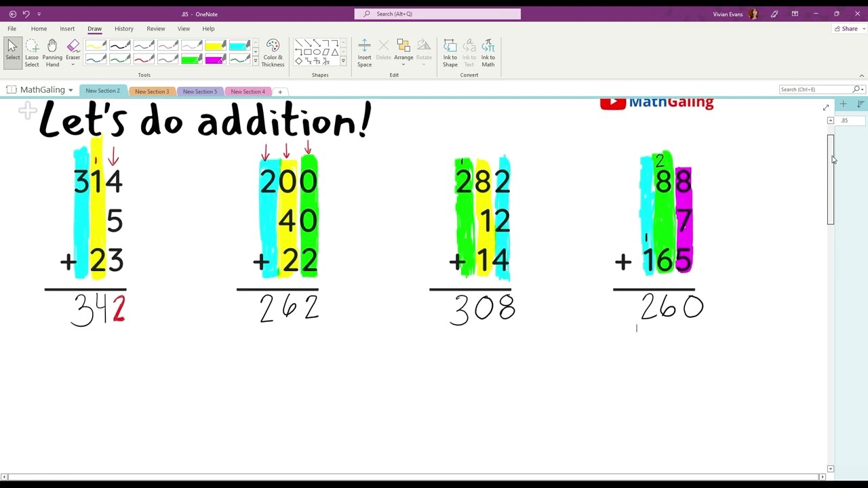
Task: Select the thin yellow pen
Action: point(96,45)
